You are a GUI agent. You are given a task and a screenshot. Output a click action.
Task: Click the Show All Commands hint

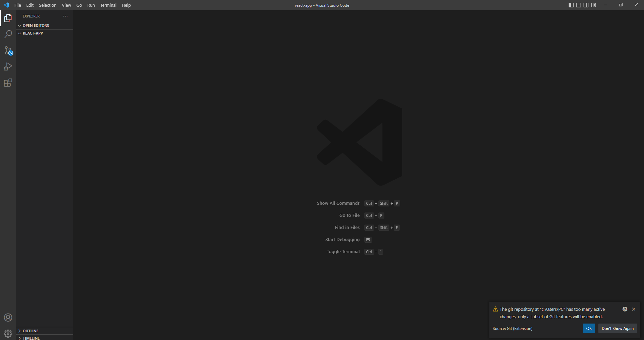[x=338, y=203]
